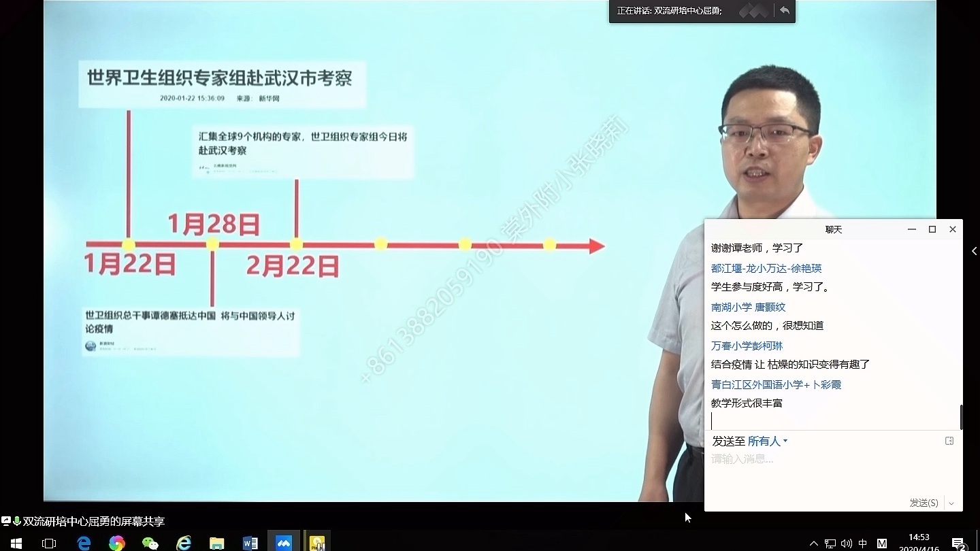Show hidden system tray icons

tap(814, 543)
